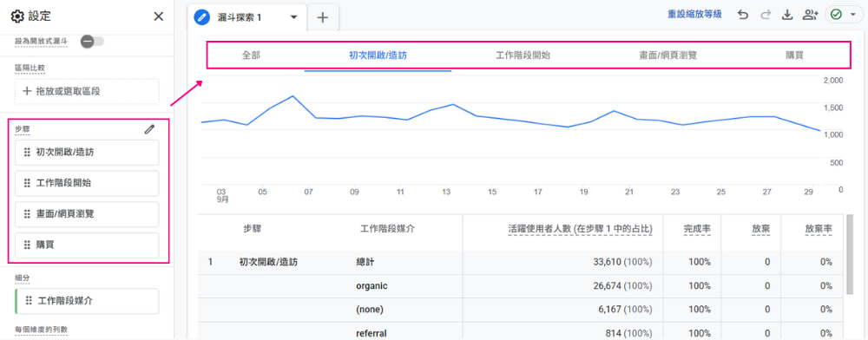Click the 26,674 organic users value

click(607, 286)
